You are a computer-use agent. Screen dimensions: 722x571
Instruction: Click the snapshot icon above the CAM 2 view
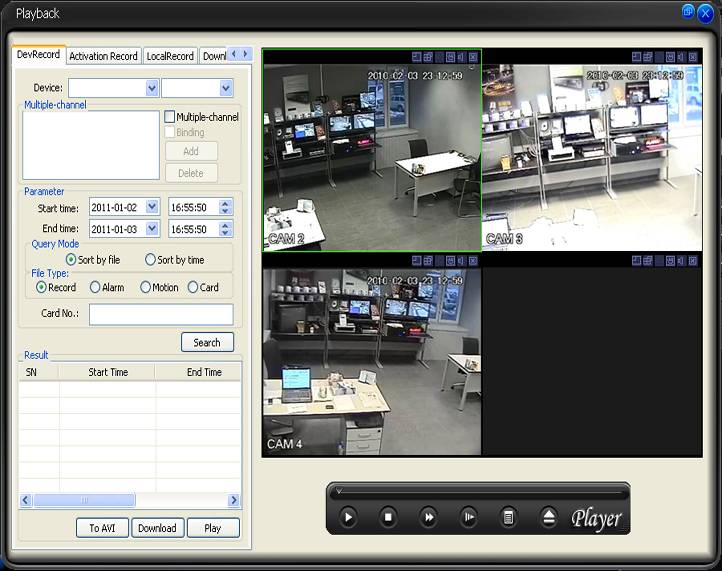point(451,57)
